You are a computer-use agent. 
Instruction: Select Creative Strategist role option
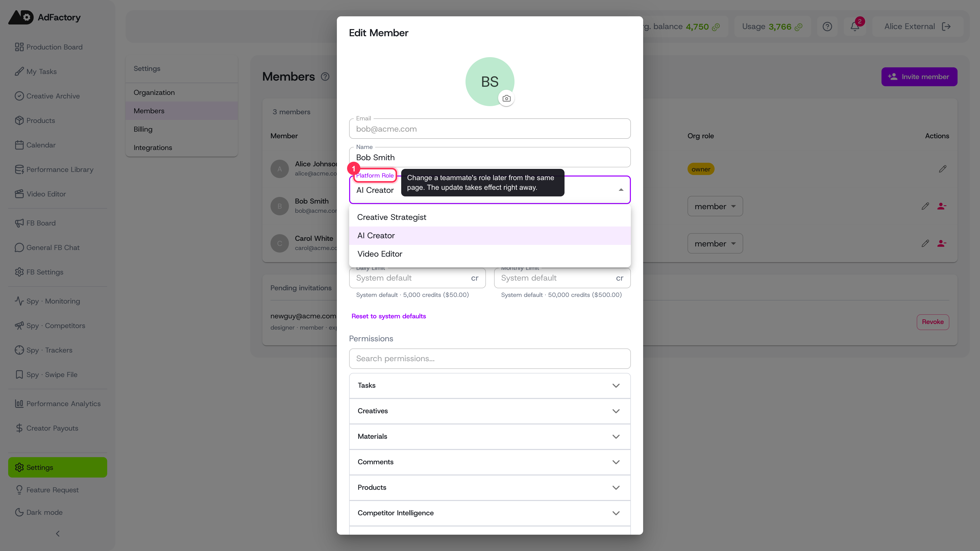490,217
